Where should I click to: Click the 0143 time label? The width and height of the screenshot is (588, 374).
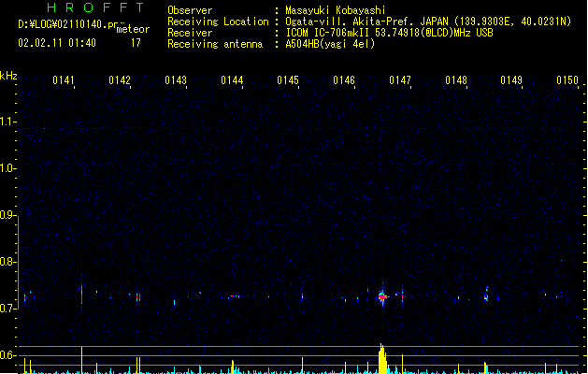[x=176, y=80]
